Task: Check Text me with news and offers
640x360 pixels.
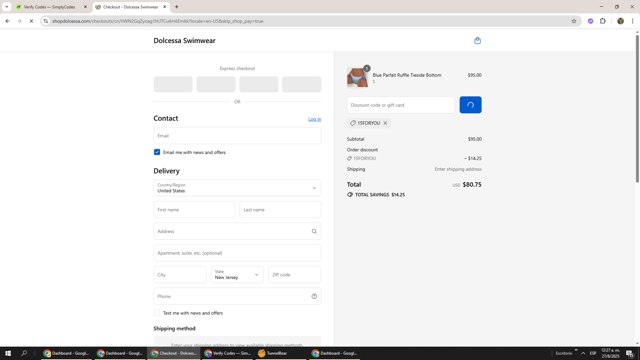Action: 157,313
